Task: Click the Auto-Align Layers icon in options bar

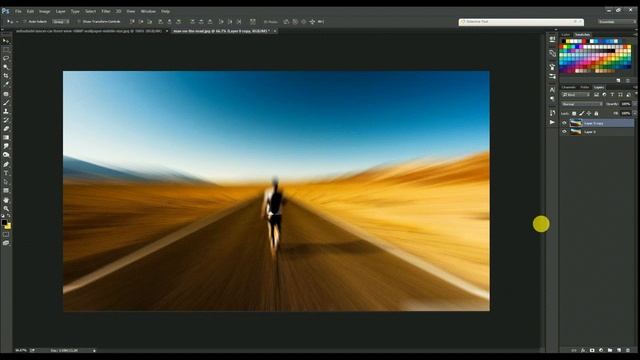Action: 253,22
